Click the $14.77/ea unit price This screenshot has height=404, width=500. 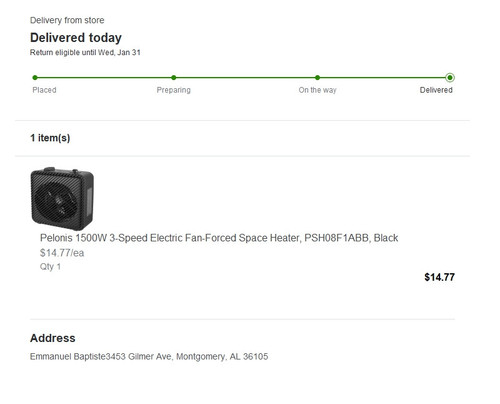click(62, 253)
